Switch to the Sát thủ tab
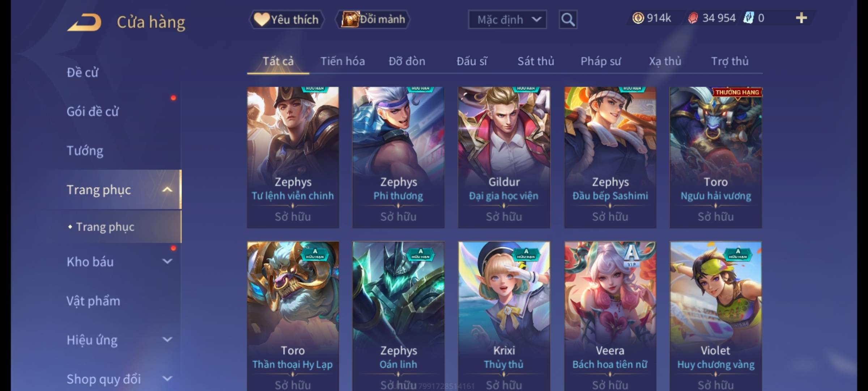868x391 pixels. click(x=536, y=61)
